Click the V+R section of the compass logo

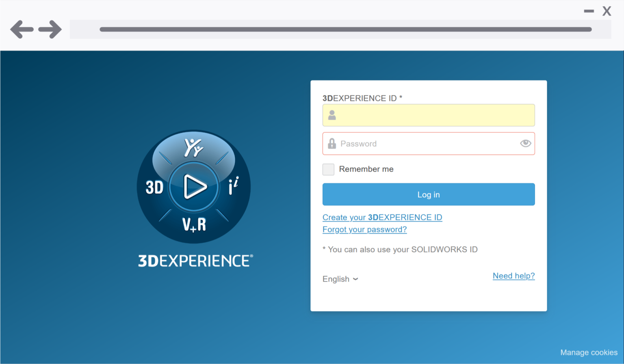click(194, 224)
